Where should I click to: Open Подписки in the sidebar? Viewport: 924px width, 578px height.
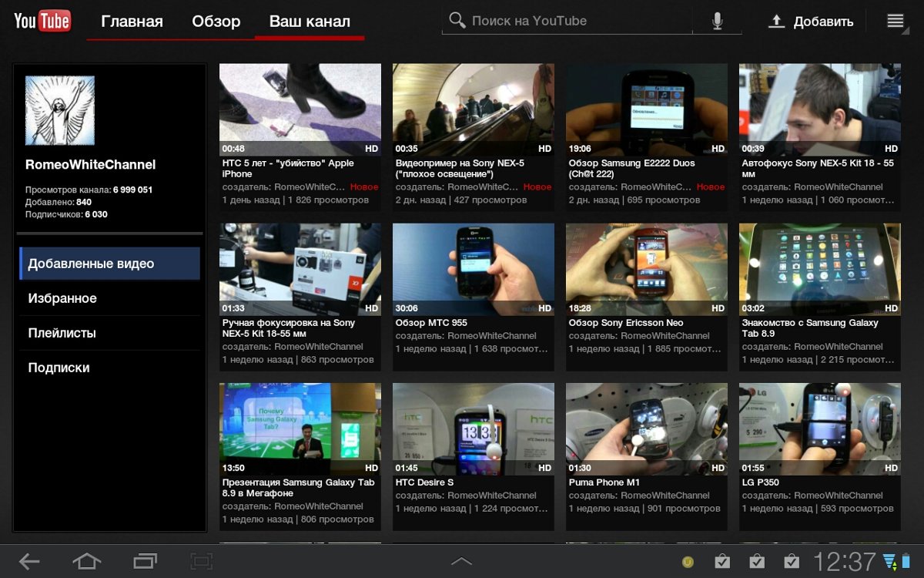tap(109, 368)
